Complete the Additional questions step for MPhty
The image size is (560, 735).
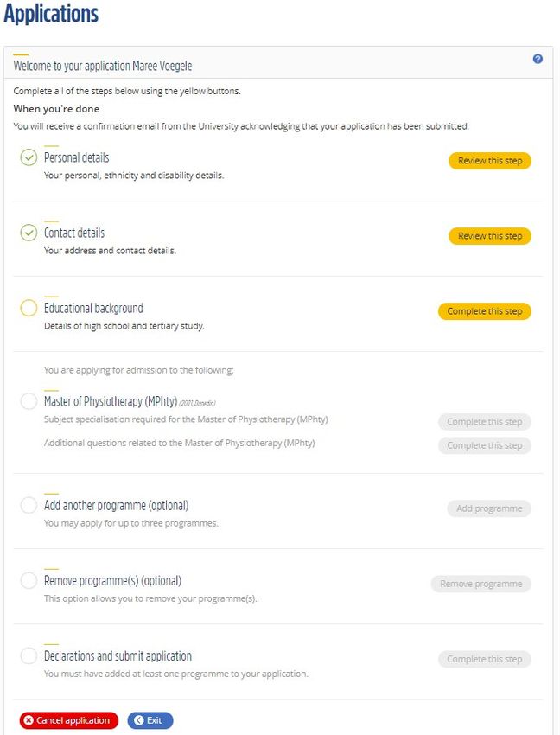click(485, 445)
